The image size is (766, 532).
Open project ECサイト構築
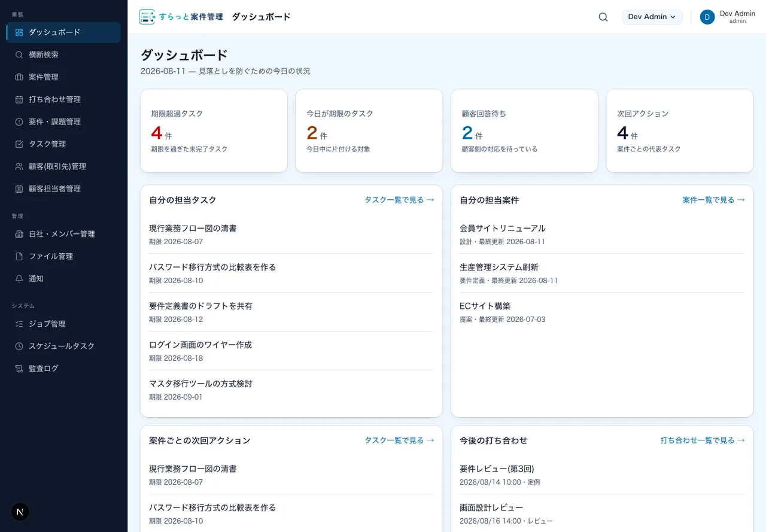(x=602, y=312)
